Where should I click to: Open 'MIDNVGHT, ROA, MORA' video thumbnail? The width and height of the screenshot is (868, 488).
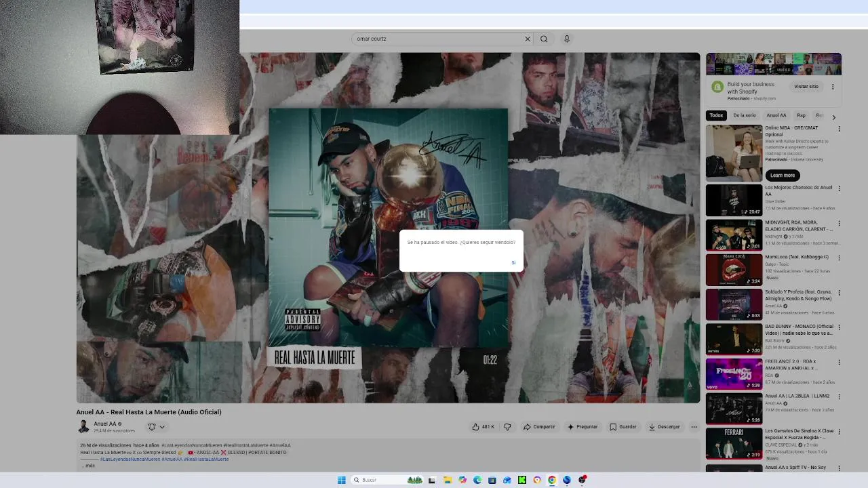point(734,235)
